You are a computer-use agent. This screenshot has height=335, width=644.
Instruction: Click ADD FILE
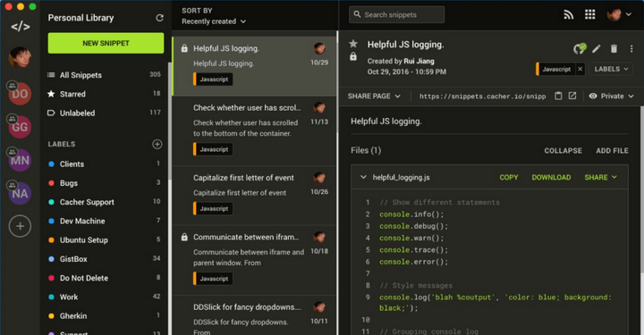612,150
